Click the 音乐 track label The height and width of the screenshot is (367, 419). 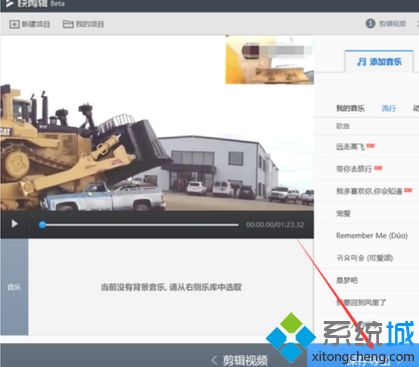pos(14,287)
